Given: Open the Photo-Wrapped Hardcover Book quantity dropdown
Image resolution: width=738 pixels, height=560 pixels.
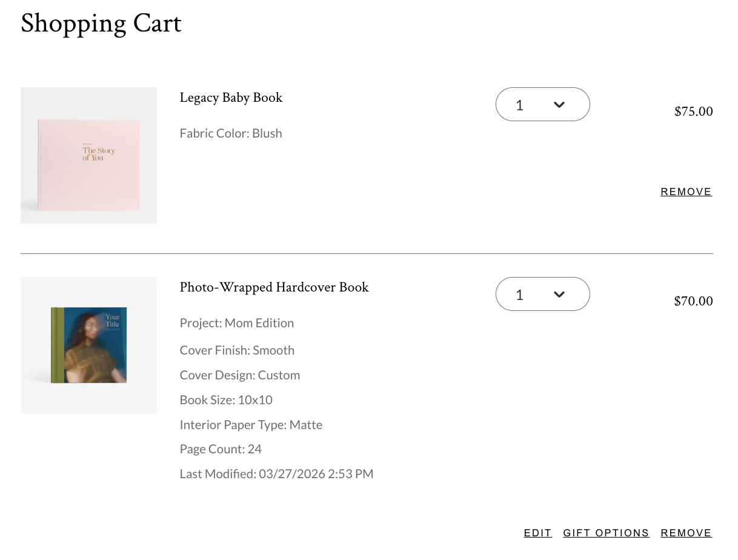Looking at the screenshot, I should 542,294.
